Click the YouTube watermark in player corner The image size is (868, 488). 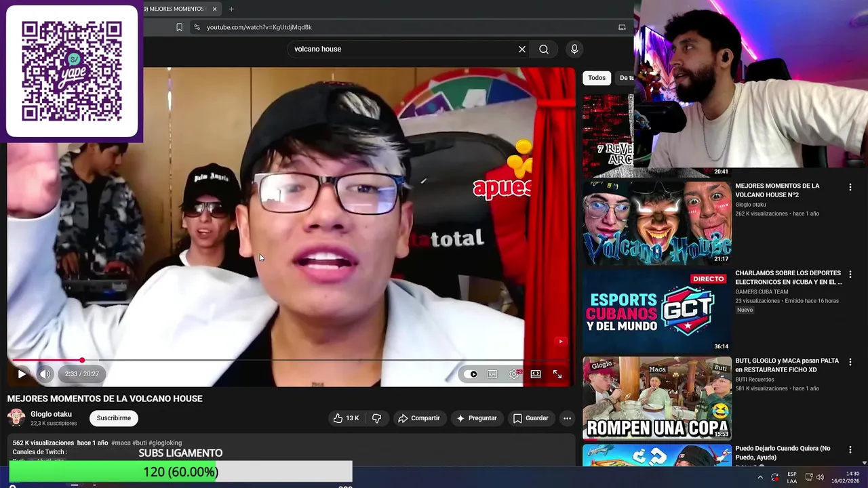pos(560,342)
